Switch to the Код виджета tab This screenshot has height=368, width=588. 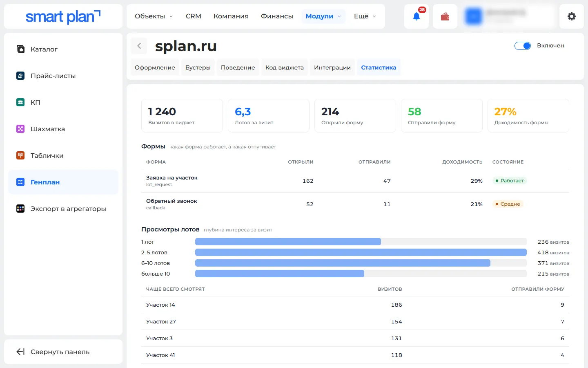(x=285, y=67)
